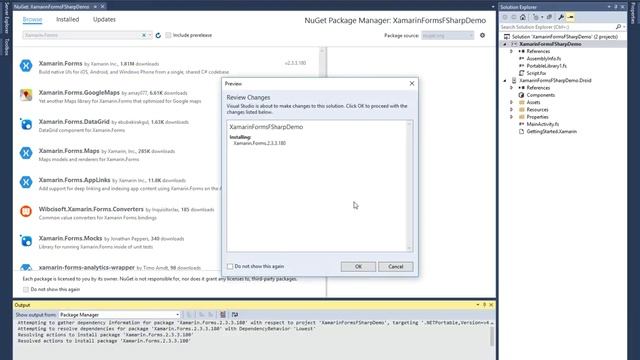Click the Xamarin.Forms.AppLinks package icon
640x360 pixels.
[26, 182]
